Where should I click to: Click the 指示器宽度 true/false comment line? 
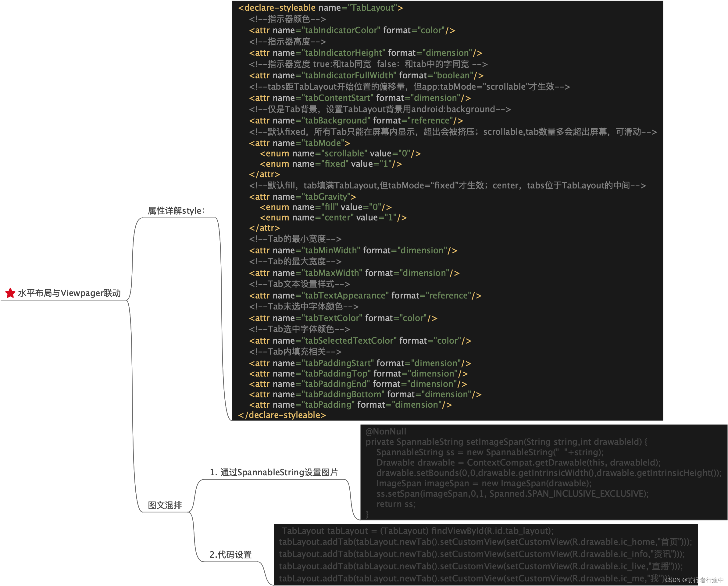click(368, 64)
